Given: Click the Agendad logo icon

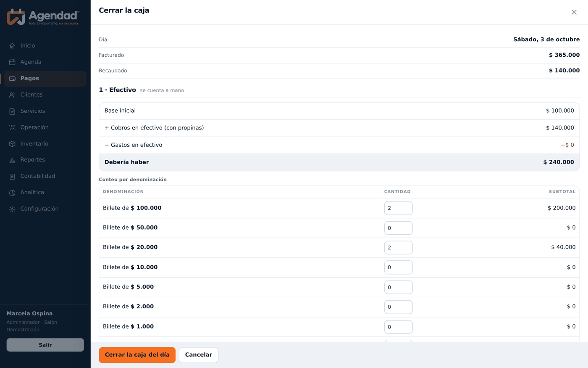Looking at the screenshot, I should click(x=16, y=16).
